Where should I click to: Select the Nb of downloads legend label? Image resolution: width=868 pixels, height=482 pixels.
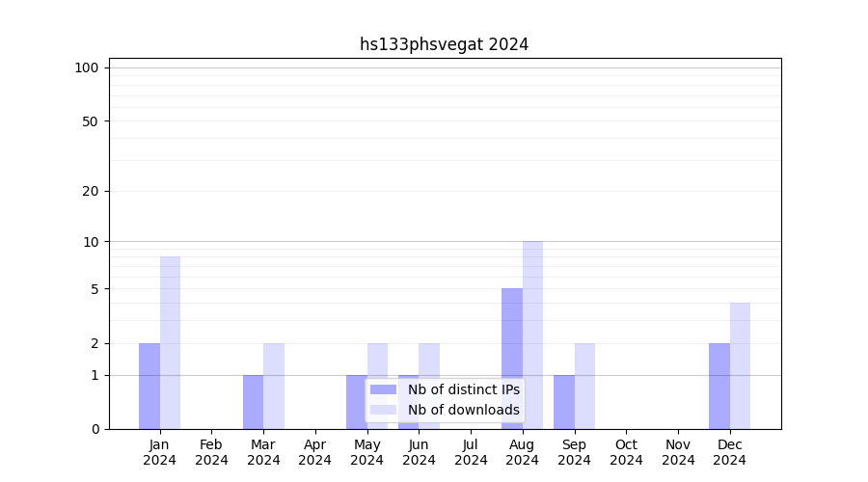coord(463,410)
